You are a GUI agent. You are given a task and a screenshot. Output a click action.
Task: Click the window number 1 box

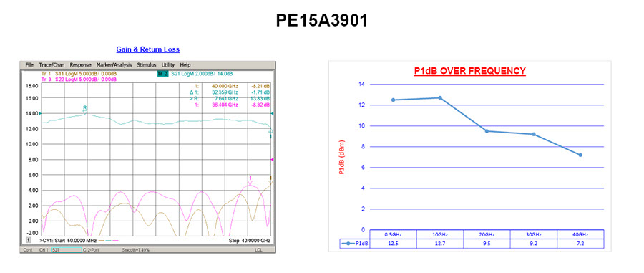29,240
